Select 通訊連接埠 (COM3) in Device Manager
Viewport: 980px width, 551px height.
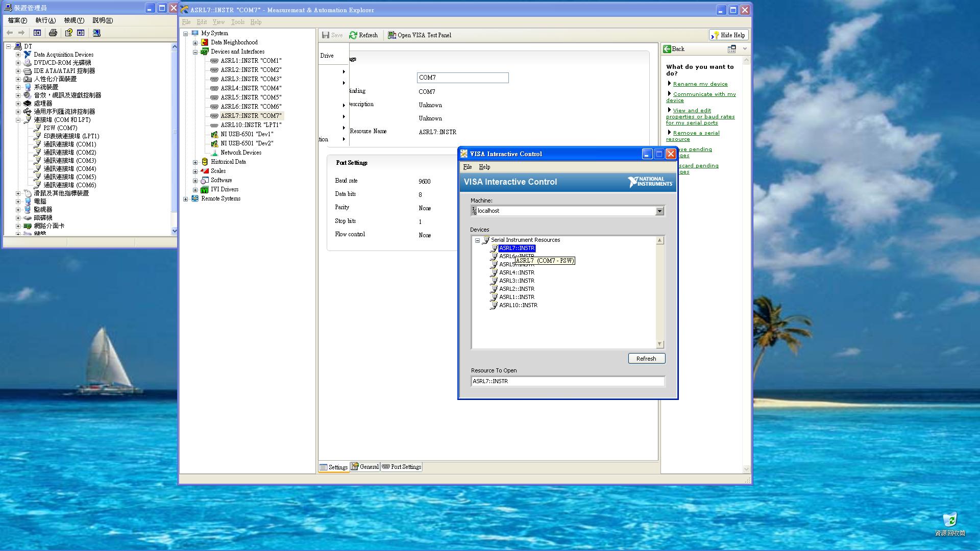pos(69,161)
